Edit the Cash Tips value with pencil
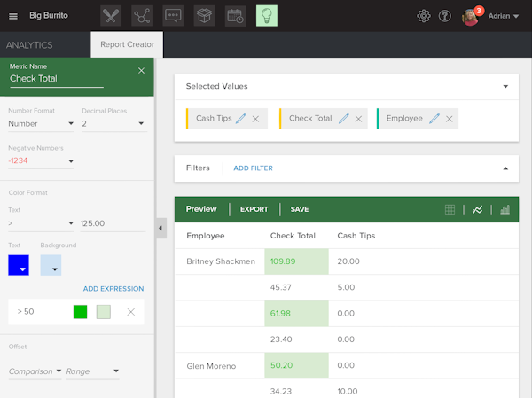 tap(241, 119)
